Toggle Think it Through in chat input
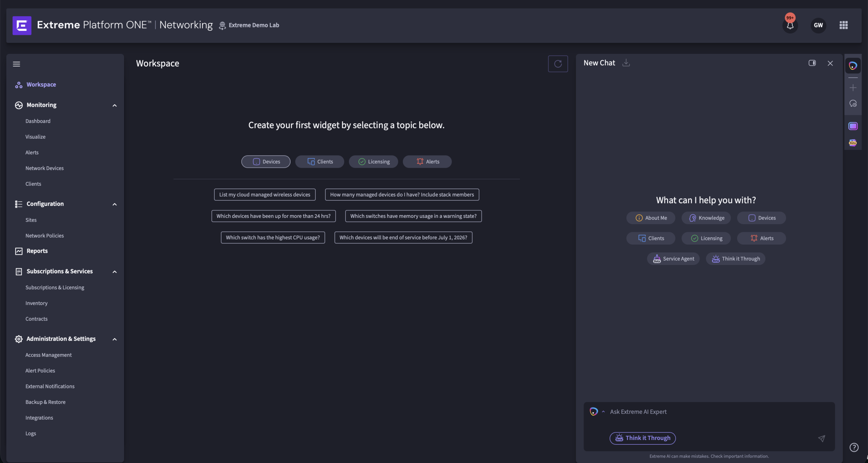 click(x=643, y=438)
